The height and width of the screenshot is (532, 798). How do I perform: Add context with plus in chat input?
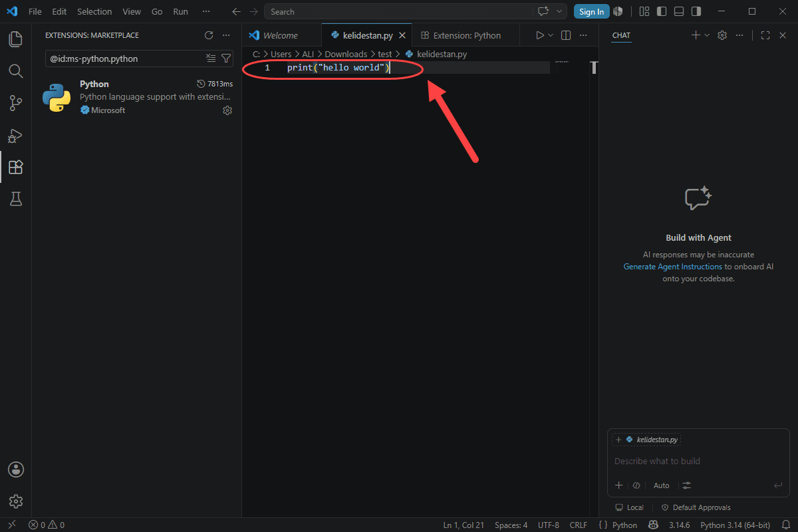(x=618, y=485)
